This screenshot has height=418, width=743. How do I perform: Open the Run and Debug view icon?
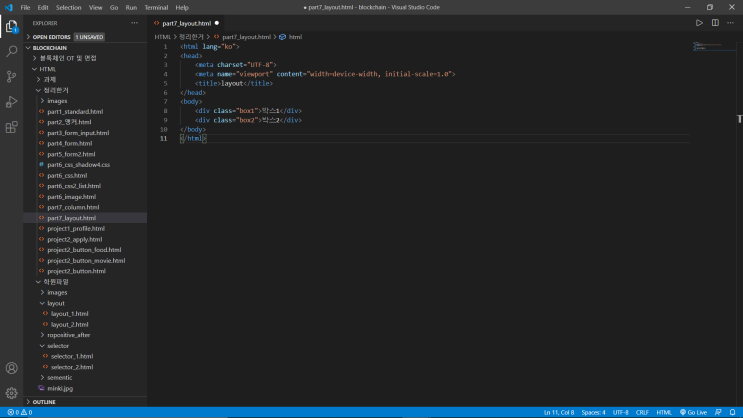coord(11,102)
